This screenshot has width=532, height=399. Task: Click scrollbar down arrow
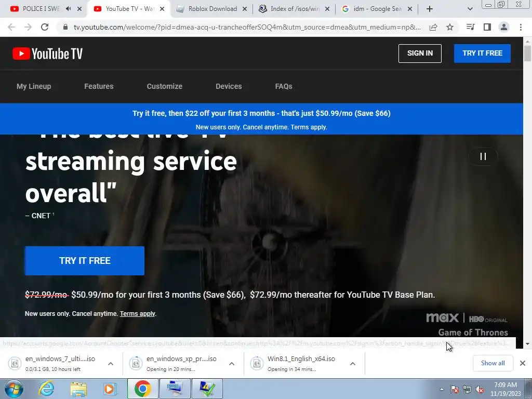pos(527,344)
